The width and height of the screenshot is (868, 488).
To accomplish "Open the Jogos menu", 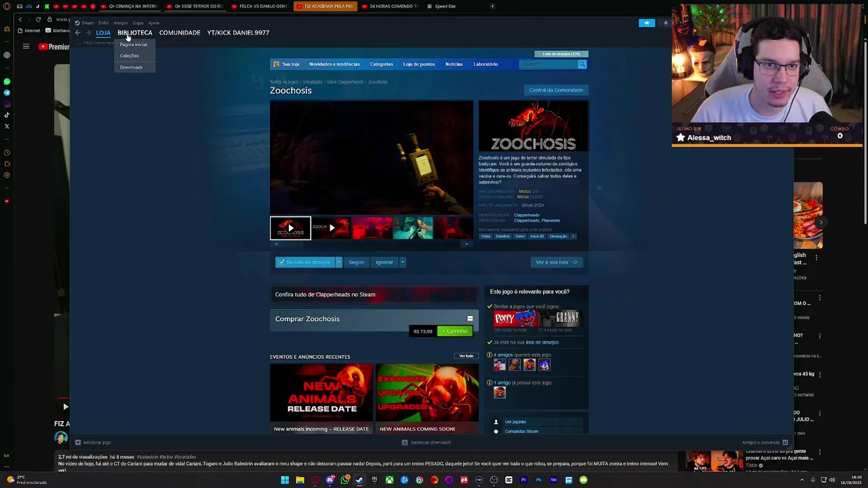I will click(x=138, y=23).
